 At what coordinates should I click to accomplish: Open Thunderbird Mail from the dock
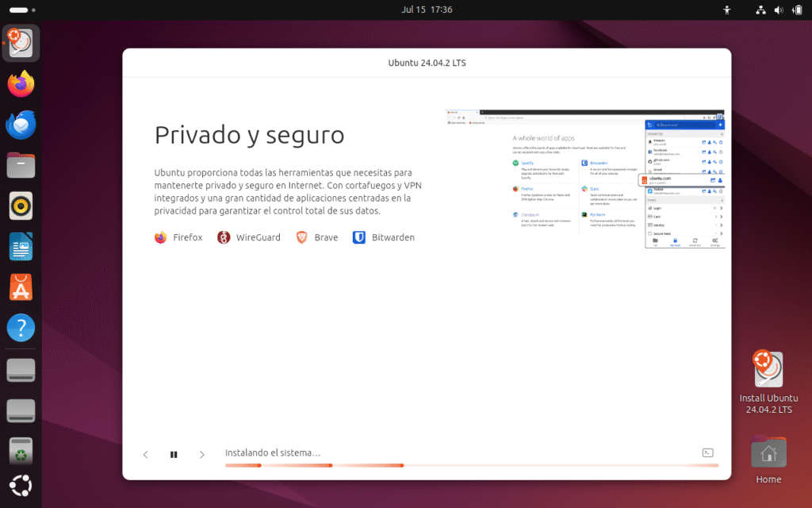pyautogui.click(x=21, y=125)
